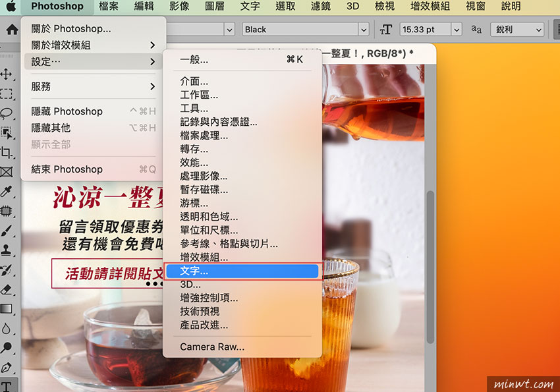This screenshot has height=392, width=560.
Task: Select the Dodge tool
Action: 6,348
